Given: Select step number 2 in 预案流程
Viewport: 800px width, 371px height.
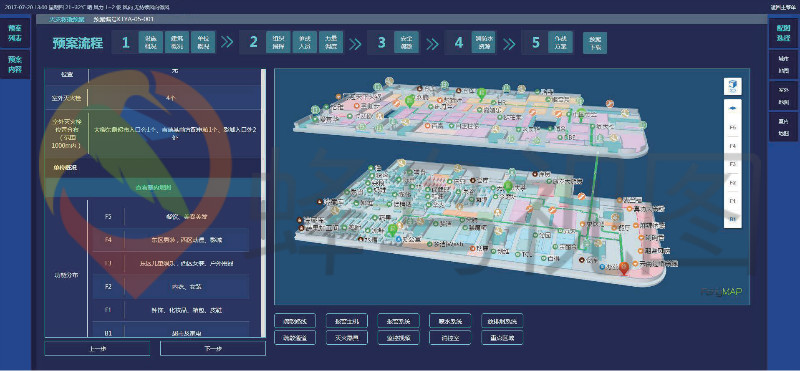Looking at the screenshot, I should pos(254,43).
